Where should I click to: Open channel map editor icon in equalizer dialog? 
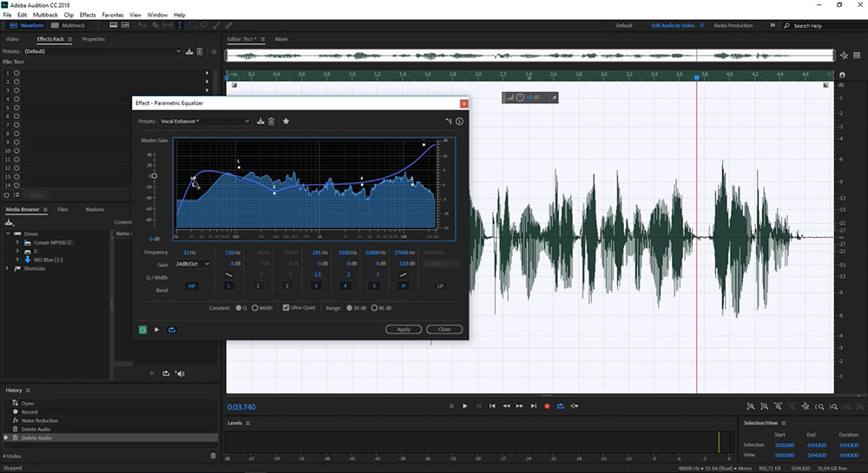coord(449,122)
